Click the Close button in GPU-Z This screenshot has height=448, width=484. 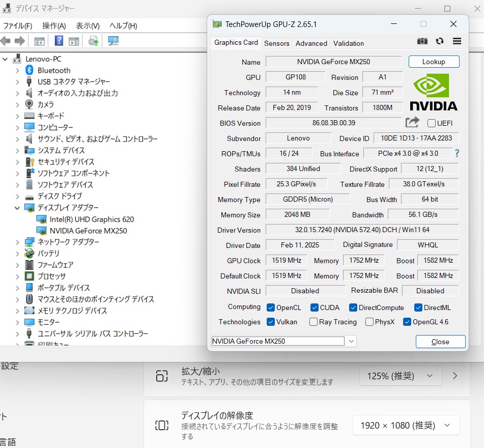[440, 342]
